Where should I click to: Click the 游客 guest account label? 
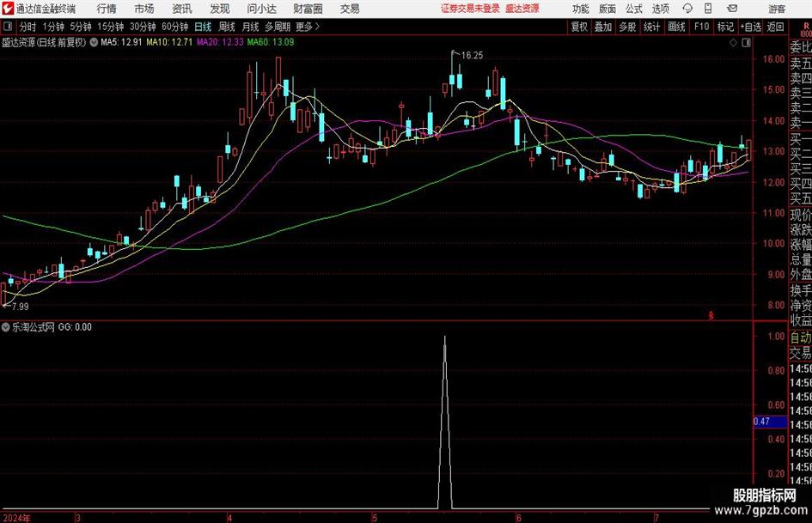[776, 9]
